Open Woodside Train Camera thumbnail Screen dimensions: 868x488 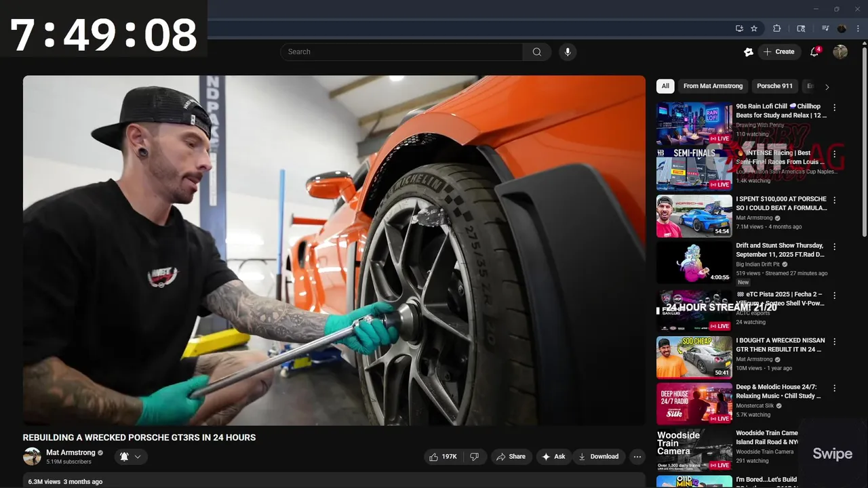694,450
